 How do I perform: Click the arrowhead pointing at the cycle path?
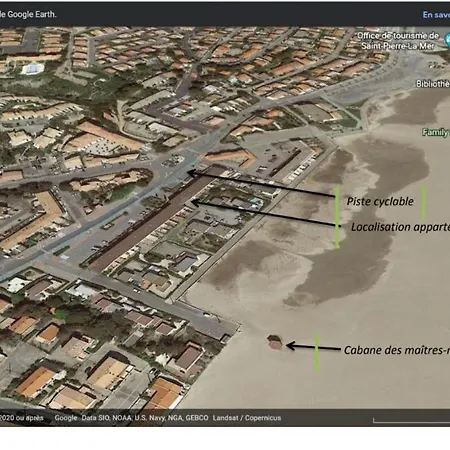coord(191,173)
